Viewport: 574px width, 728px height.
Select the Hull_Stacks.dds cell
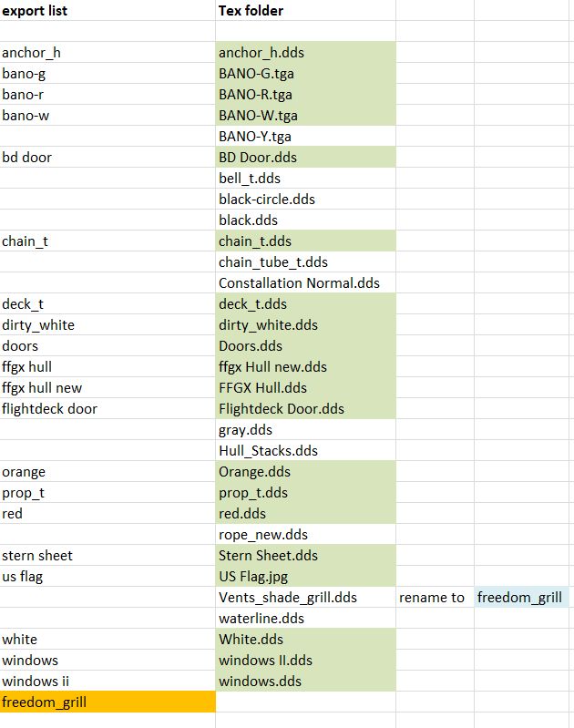click(305, 450)
